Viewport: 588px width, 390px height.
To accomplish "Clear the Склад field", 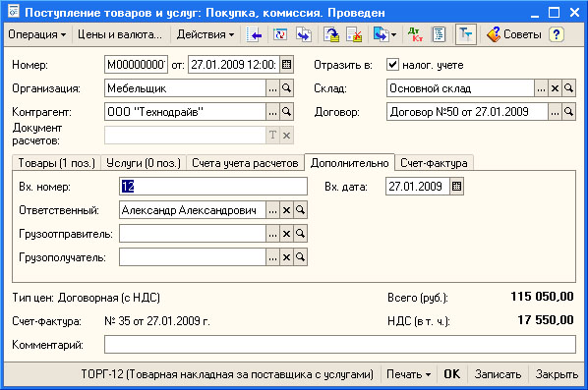I will [x=555, y=88].
